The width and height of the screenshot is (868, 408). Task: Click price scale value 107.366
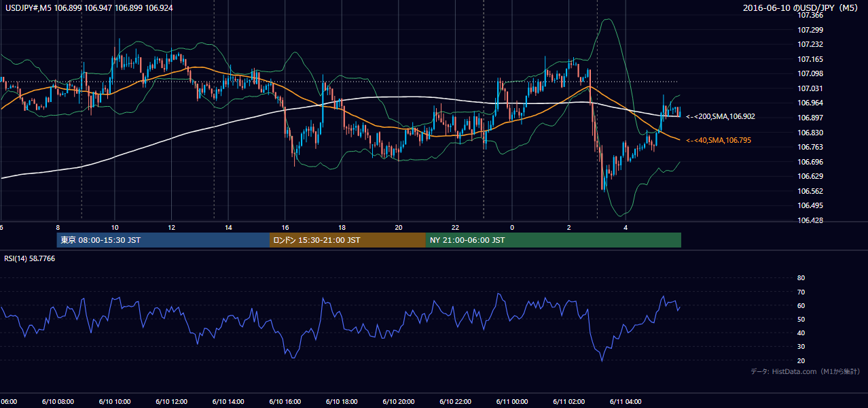811,15
